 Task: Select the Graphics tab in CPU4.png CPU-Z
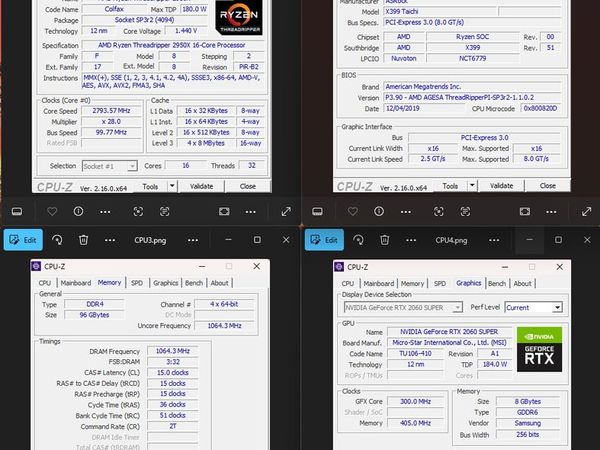[x=469, y=283]
